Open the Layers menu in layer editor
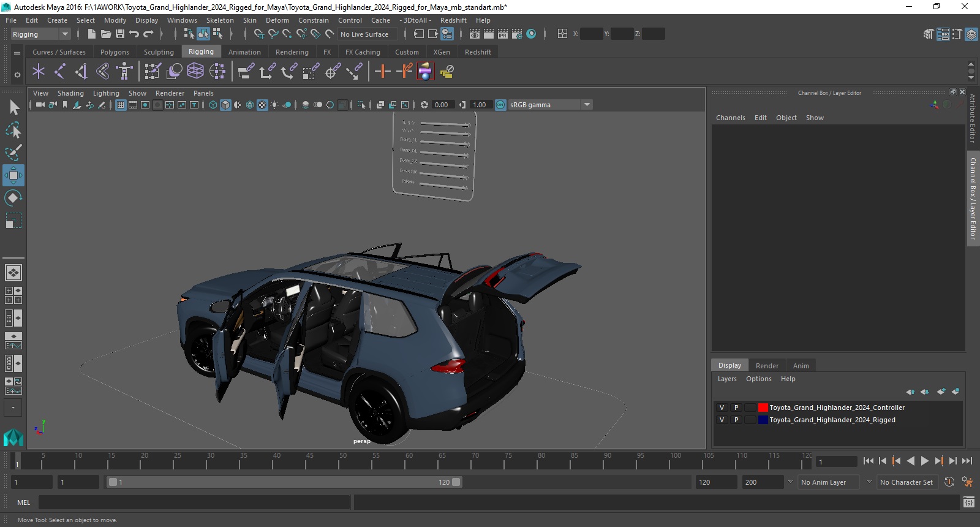980x527 pixels. tap(727, 379)
